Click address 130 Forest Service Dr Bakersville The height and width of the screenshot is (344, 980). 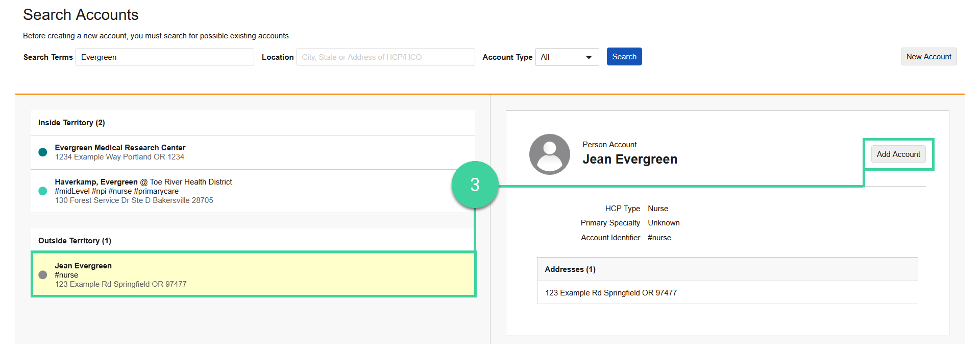(x=134, y=200)
